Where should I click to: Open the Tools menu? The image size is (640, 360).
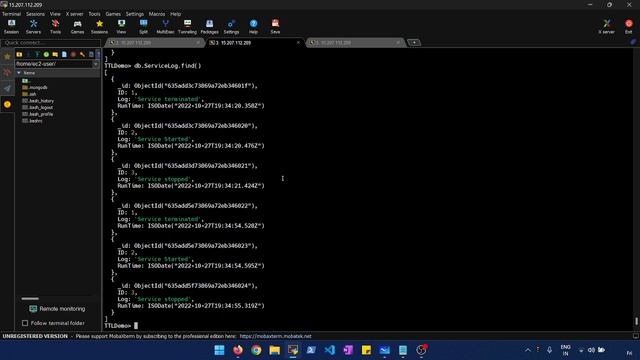coord(94,14)
